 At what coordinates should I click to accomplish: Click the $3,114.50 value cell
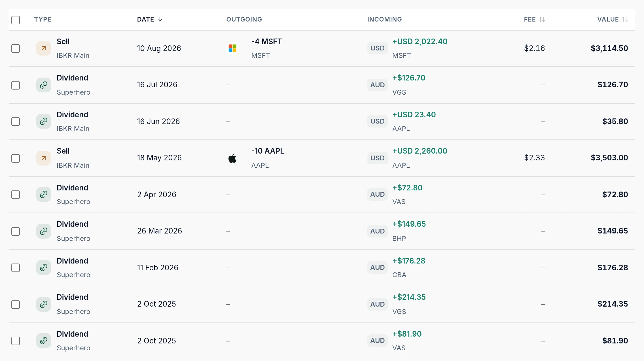coord(609,48)
